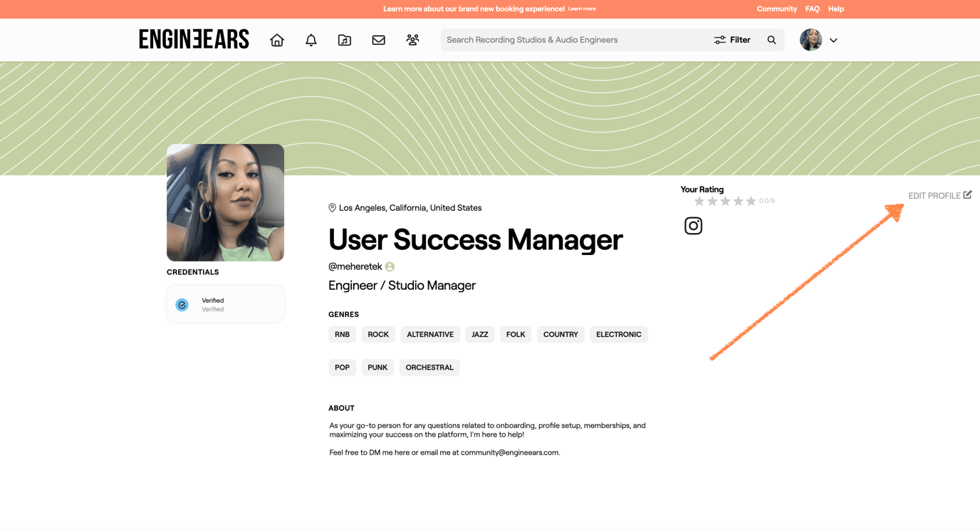Open the projects folder icon in the navbar
The width and height of the screenshot is (980, 530).
(x=345, y=40)
